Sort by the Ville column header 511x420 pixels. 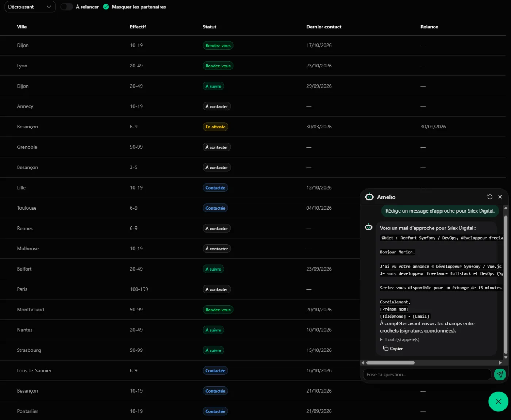point(22,27)
